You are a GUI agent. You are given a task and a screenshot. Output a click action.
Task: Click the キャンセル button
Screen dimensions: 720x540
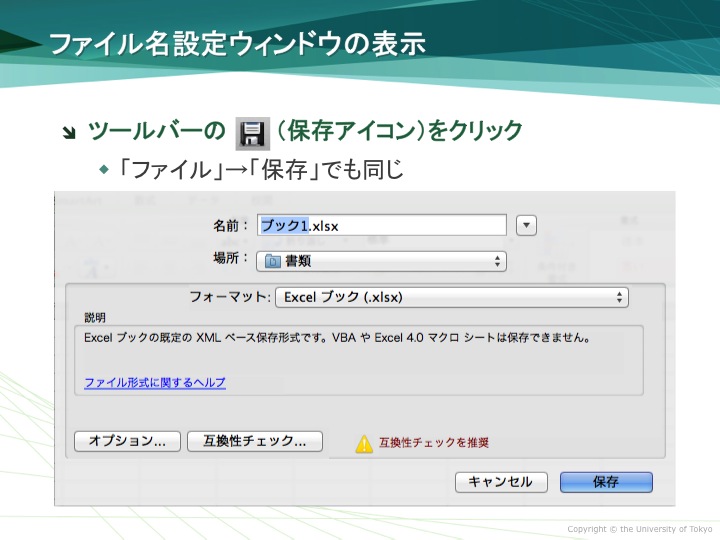(x=501, y=482)
